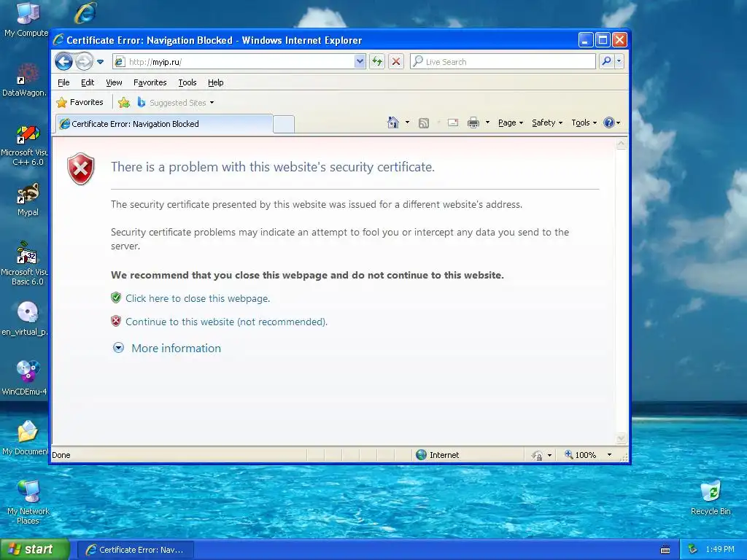Click the Live Search input box

503,61
